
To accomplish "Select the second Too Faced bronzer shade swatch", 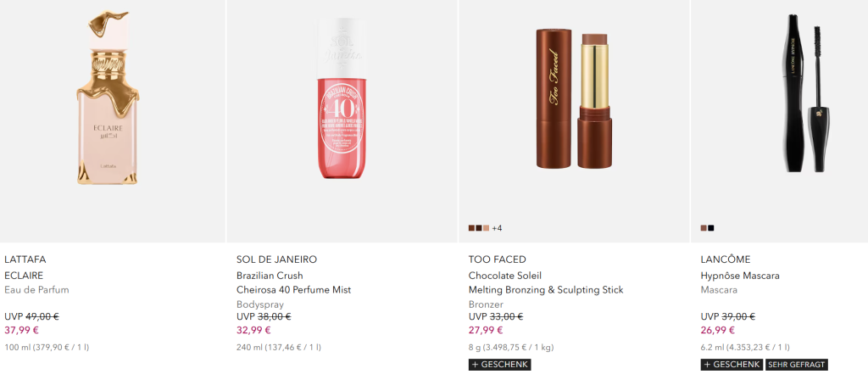I will coord(479,228).
